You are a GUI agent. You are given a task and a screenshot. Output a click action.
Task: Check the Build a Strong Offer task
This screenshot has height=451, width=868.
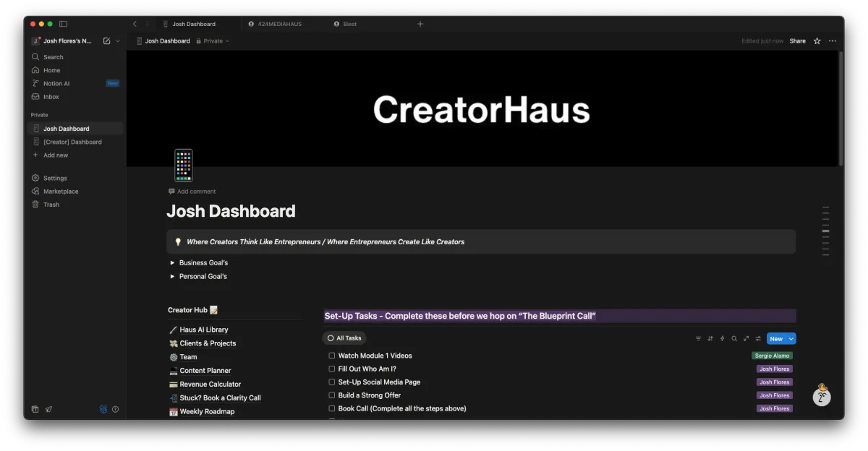pyautogui.click(x=332, y=395)
